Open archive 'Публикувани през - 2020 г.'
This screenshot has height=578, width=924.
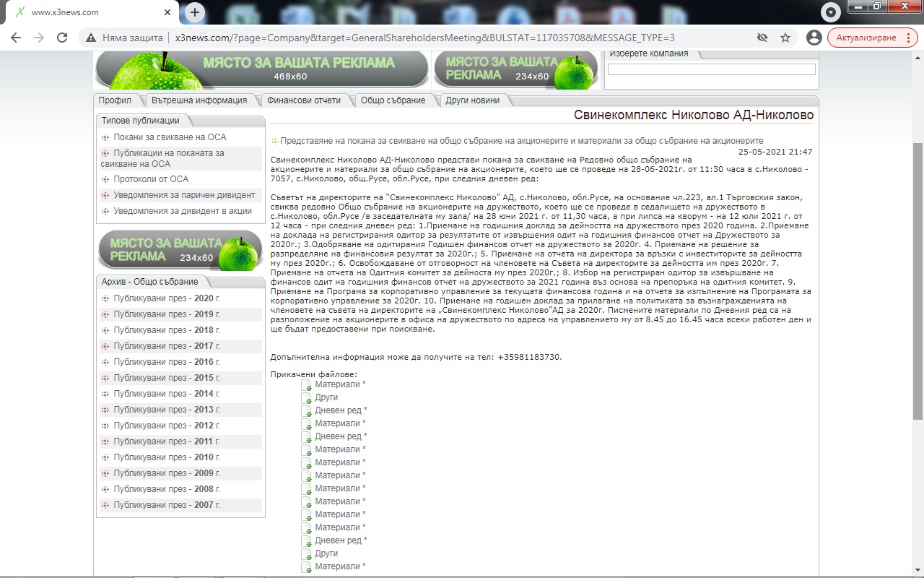point(166,298)
